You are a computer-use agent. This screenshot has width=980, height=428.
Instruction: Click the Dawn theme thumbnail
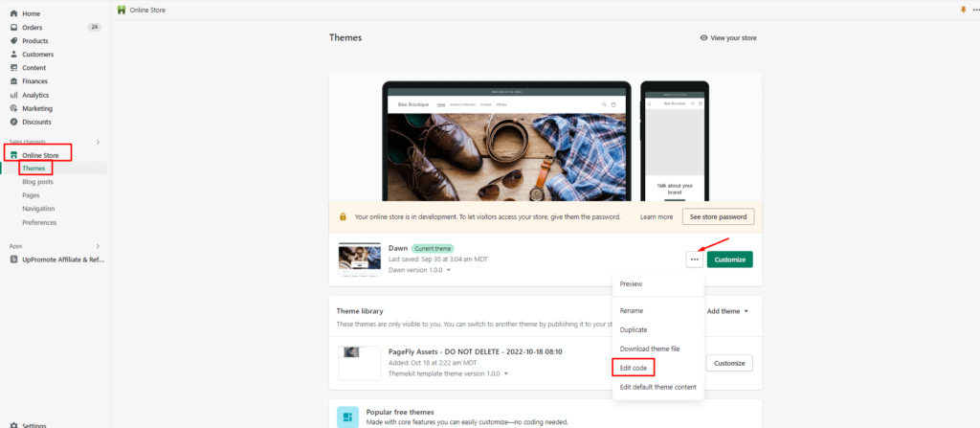(360, 259)
